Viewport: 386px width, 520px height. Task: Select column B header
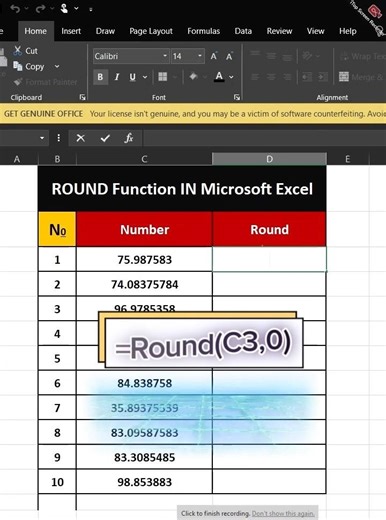click(57, 159)
